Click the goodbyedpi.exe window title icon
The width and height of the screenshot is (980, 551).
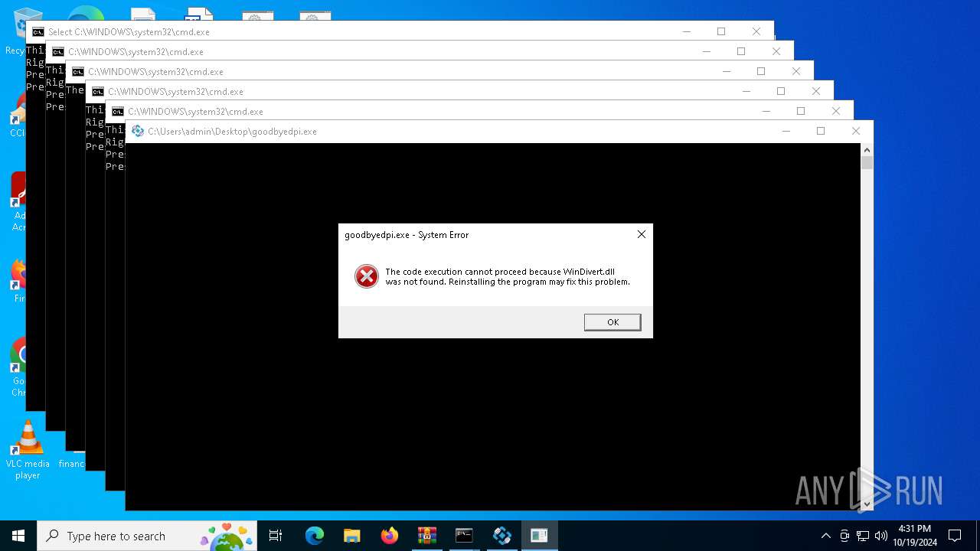(x=138, y=131)
